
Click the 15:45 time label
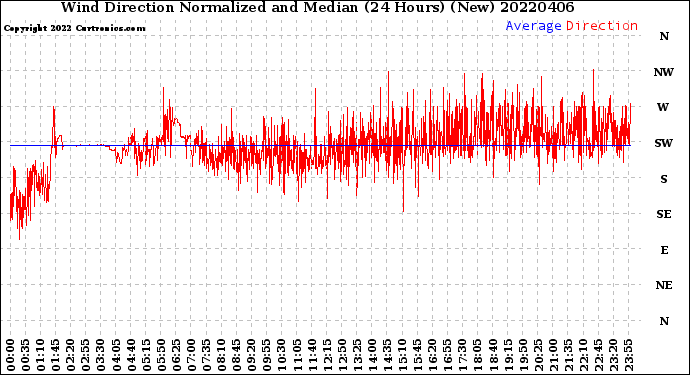click(x=418, y=355)
